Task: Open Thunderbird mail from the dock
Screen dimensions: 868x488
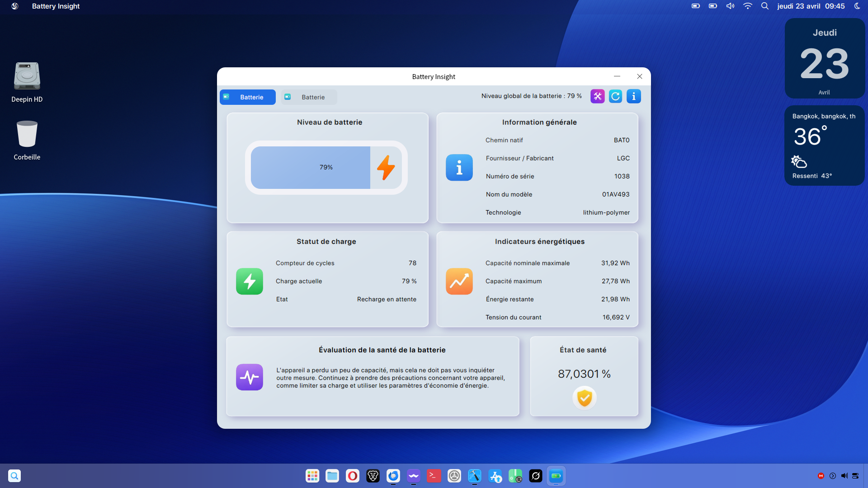Action: [393, 476]
